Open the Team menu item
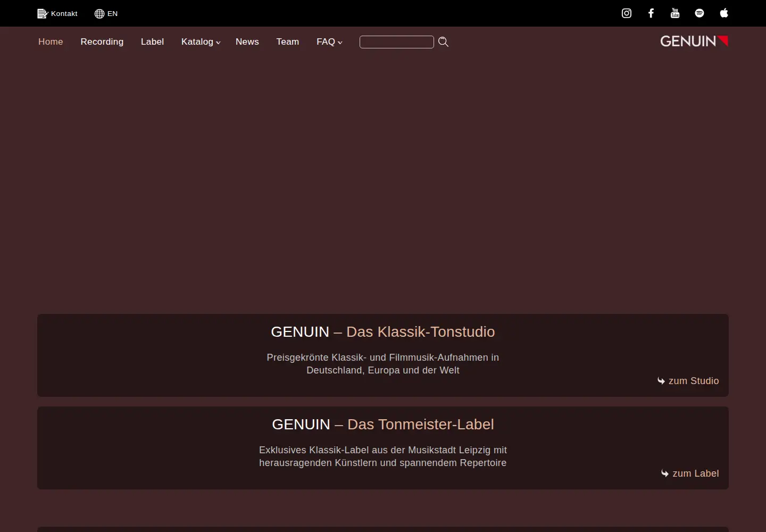Viewport: 766px width, 532px height. point(288,42)
